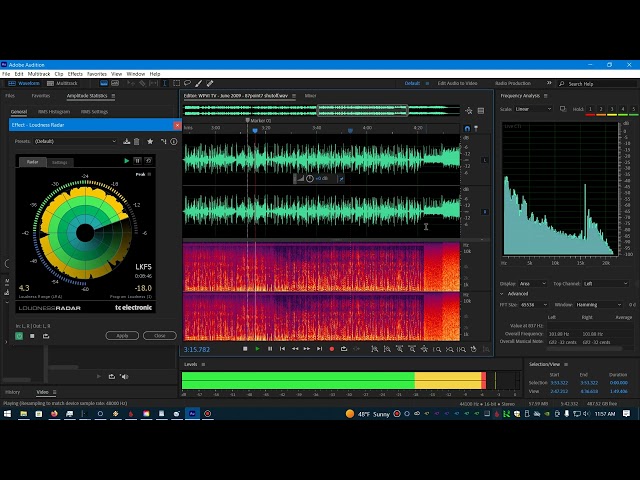
Task: Click the Selection Start time value
Action: pos(559,383)
